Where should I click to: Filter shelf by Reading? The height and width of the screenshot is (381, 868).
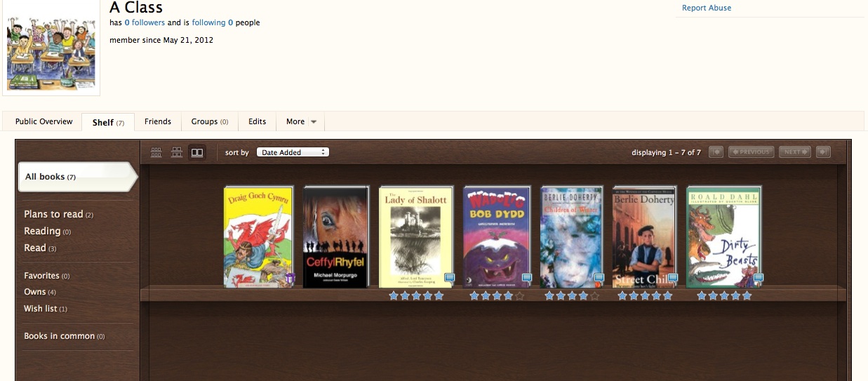[x=47, y=231]
